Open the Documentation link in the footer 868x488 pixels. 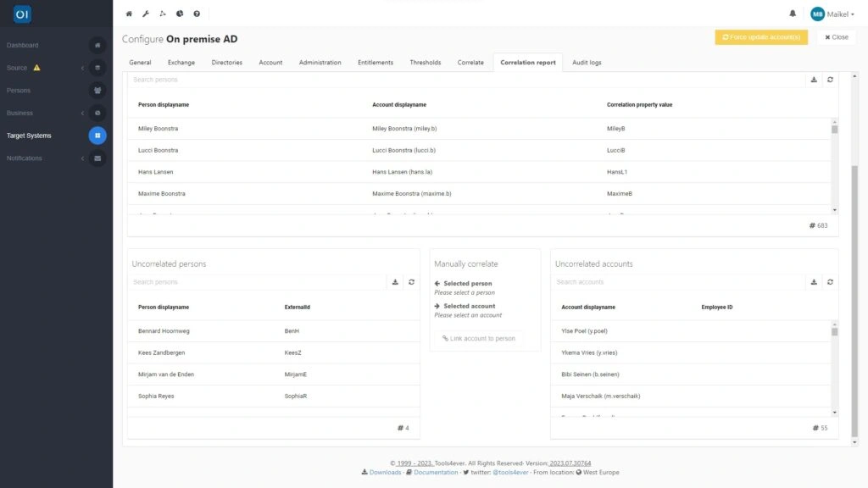click(434, 471)
